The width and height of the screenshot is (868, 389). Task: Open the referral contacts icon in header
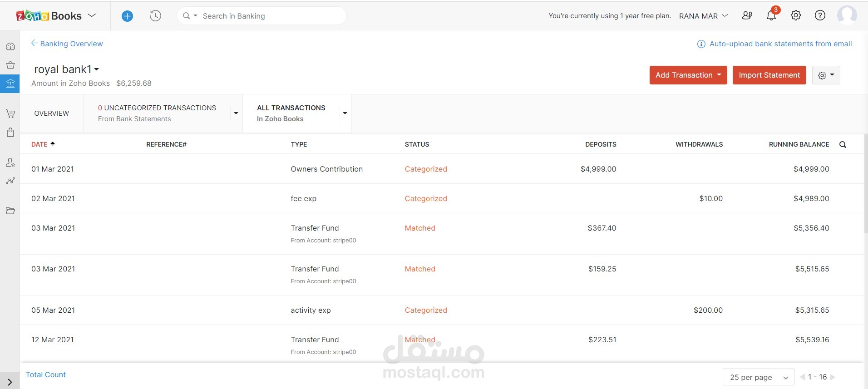pos(747,15)
